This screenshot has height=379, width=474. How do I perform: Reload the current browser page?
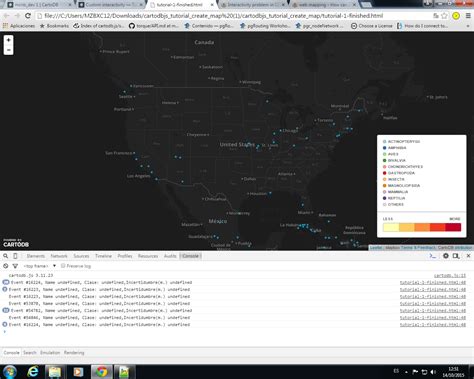(28, 16)
